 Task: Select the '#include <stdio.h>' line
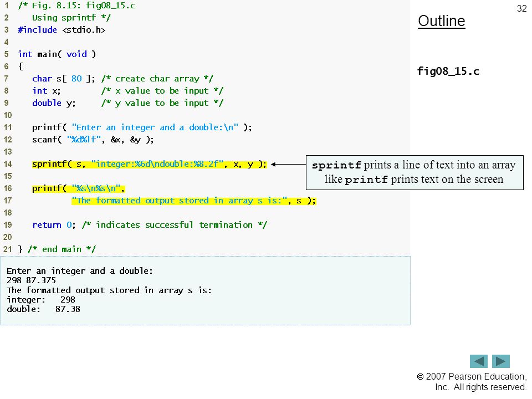coord(62,30)
